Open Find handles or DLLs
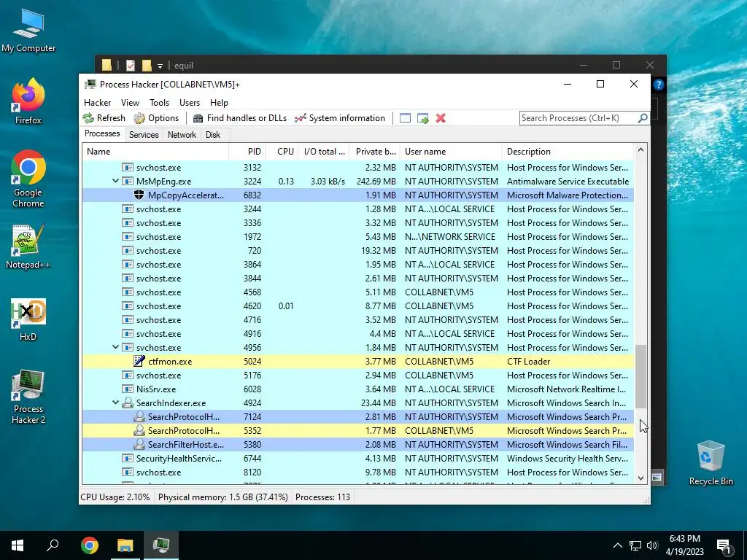 (239, 118)
